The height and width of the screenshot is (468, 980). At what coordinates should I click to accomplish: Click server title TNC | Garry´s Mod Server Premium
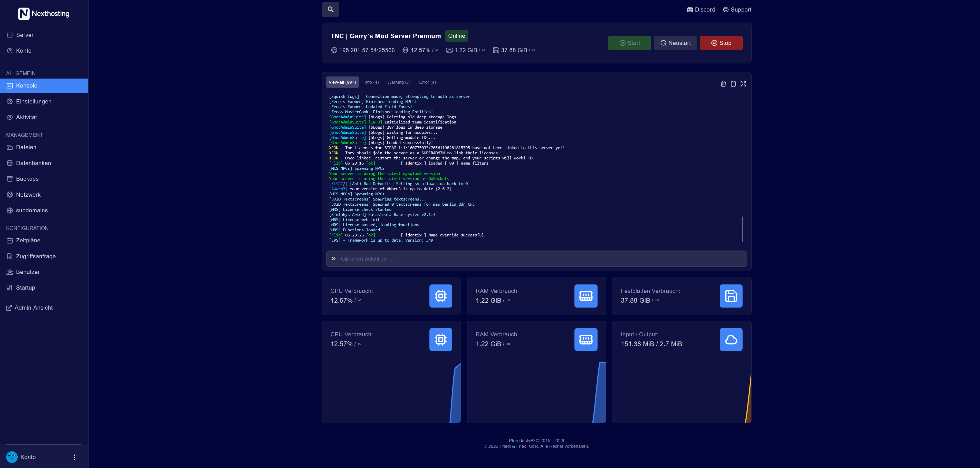click(x=385, y=36)
